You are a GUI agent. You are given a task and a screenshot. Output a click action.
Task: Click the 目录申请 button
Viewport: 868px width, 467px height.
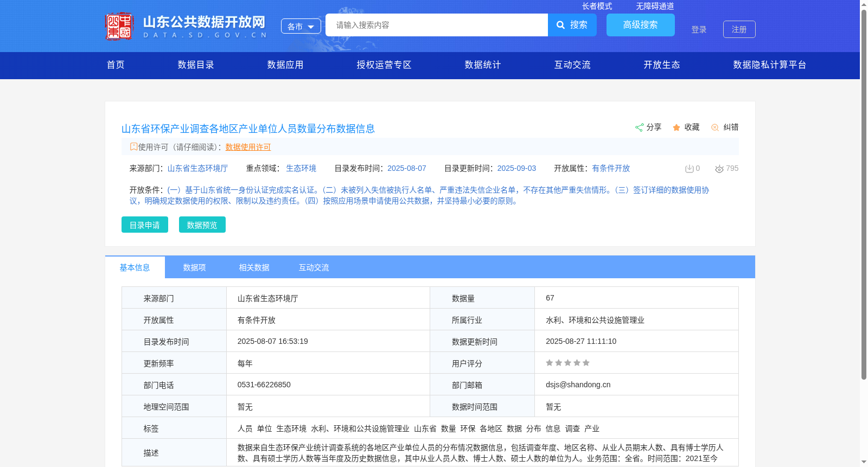click(145, 225)
